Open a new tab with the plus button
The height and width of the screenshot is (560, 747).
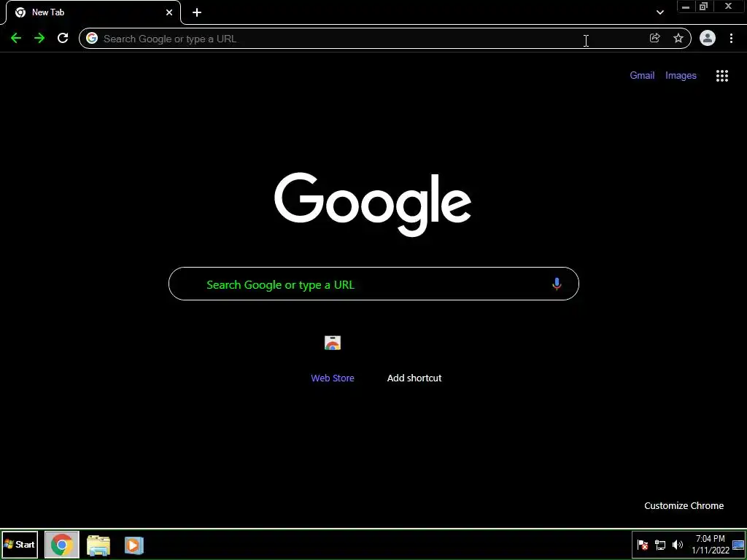tap(197, 12)
